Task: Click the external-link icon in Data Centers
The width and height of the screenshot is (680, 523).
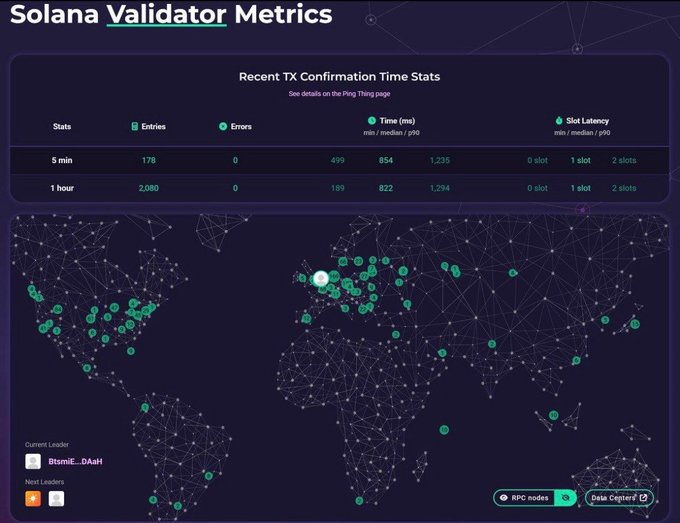Action: (643, 497)
